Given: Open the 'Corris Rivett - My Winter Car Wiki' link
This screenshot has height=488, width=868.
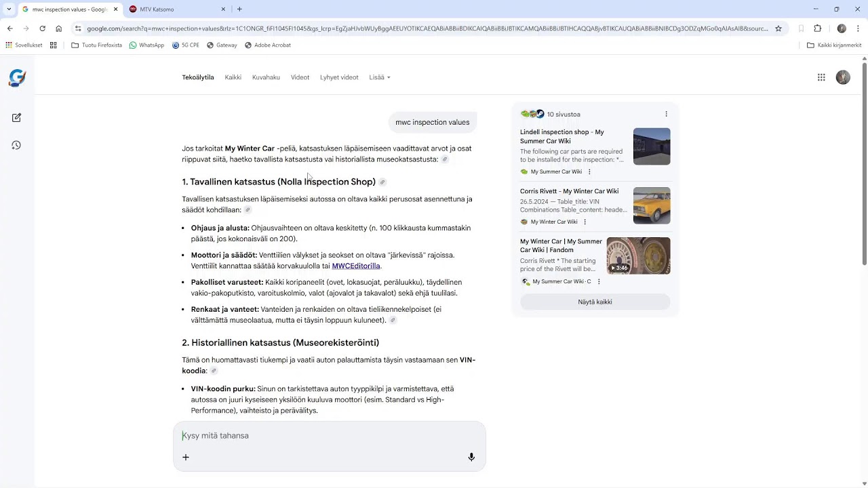Looking at the screenshot, I should [570, 192].
